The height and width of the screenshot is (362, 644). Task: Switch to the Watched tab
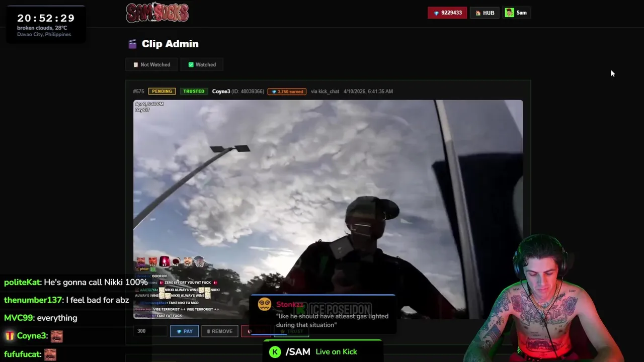(202, 64)
